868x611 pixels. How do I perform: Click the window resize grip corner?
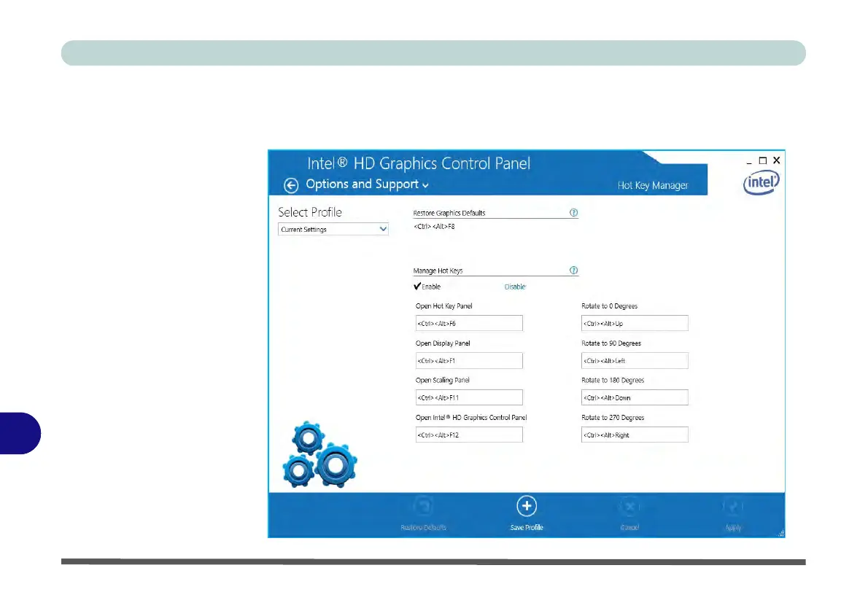point(781,534)
